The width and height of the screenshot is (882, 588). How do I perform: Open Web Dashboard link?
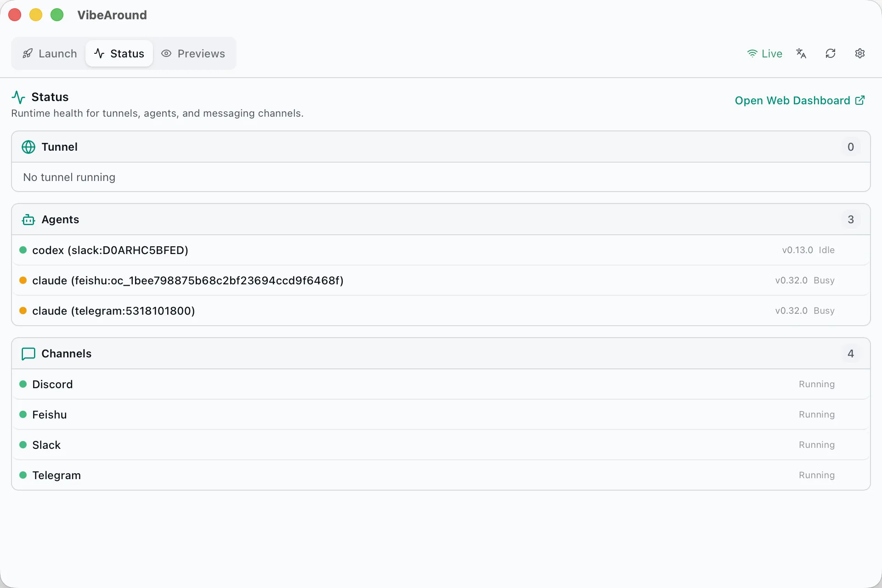click(800, 101)
